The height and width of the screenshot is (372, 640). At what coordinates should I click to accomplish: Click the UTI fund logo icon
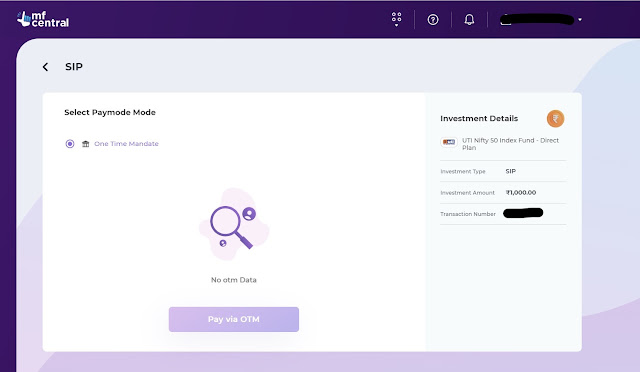(449, 142)
